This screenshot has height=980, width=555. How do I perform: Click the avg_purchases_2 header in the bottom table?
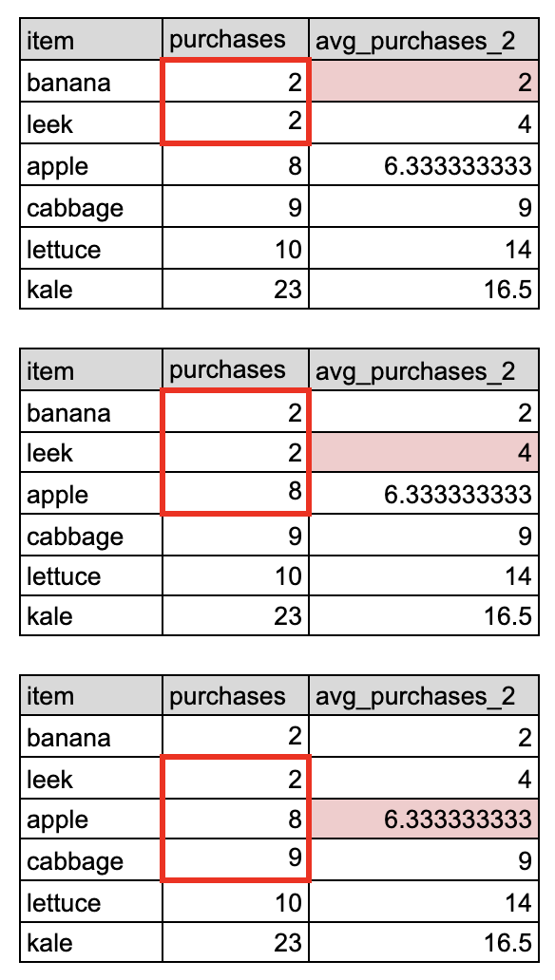[424, 696]
